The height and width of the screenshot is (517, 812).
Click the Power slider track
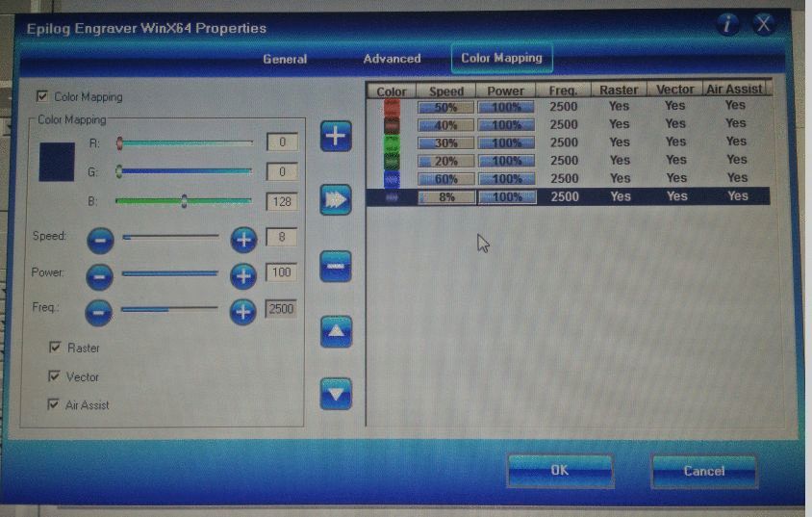(x=170, y=273)
